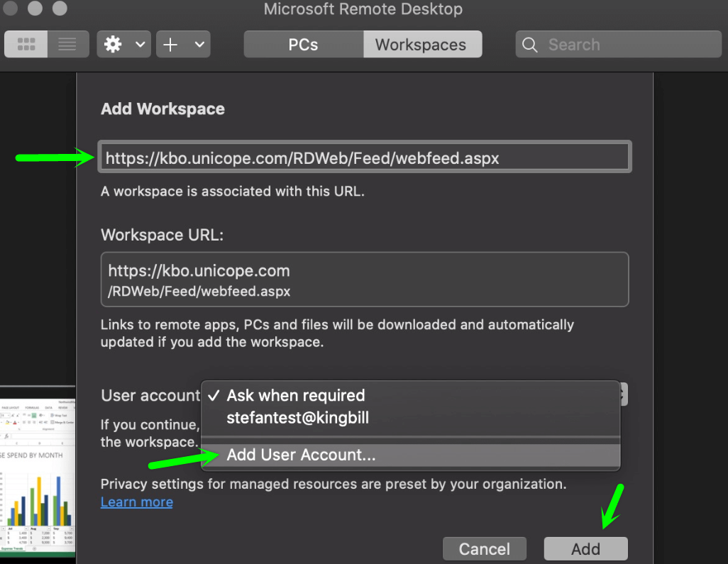Image resolution: width=728 pixels, height=564 pixels.
Task: Click the window close button
Action: (10, 8)
